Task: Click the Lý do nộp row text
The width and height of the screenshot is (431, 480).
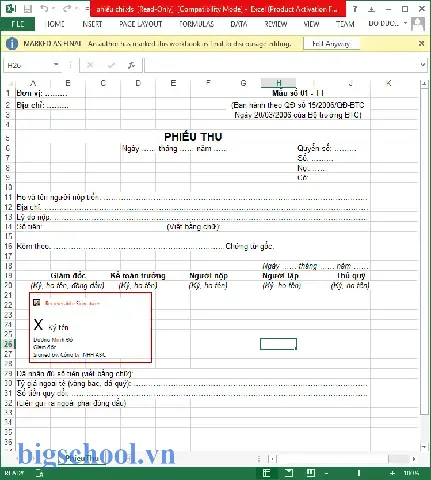Action: click(x=192, y=217)
